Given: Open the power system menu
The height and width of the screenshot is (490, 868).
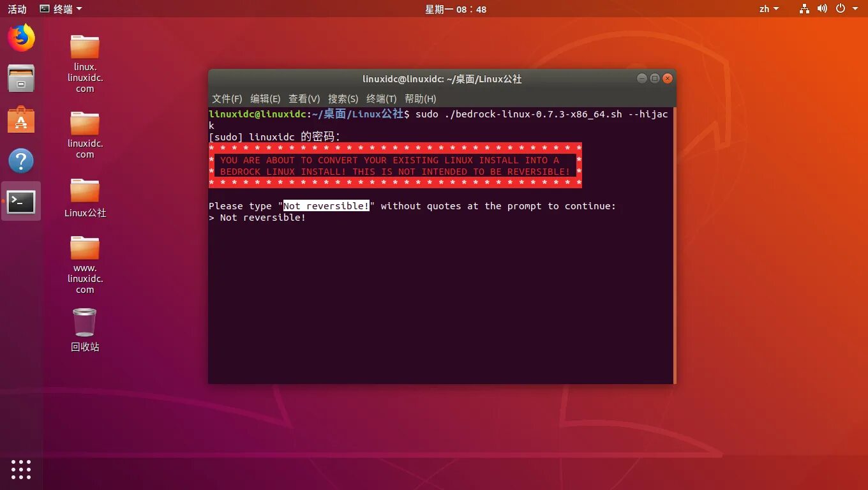Looking at the screenshot, I should 845,9.
